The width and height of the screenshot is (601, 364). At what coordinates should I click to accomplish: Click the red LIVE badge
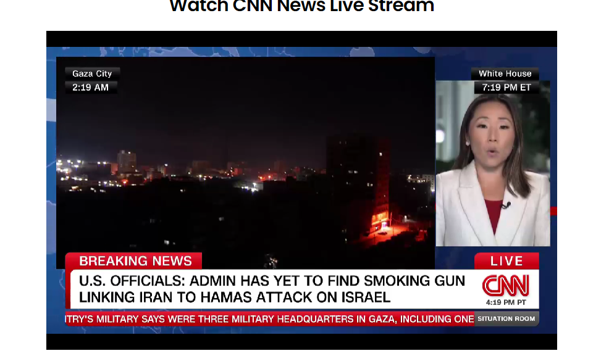coord(506,261)
